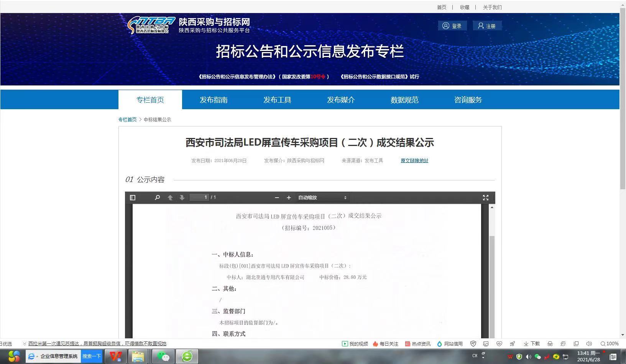Screen dimensions: 626x364
Task: Open the 关于我们 link
Action: [492, 7]
